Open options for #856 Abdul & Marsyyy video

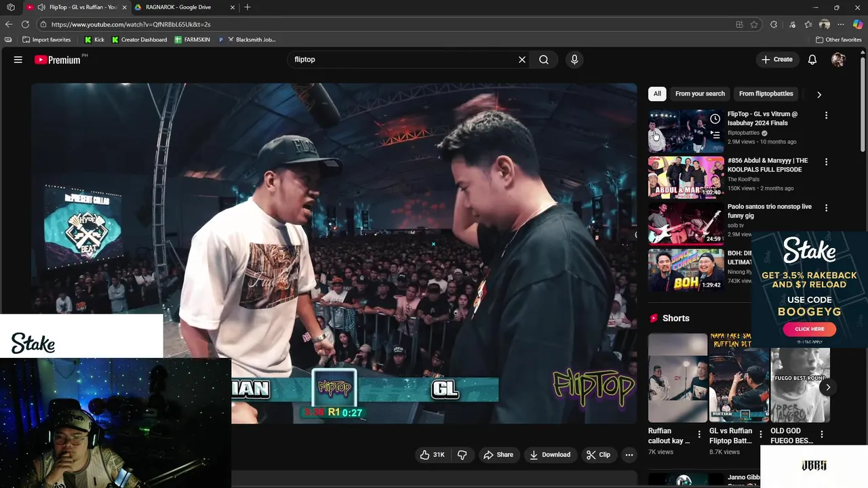point(826,161)
